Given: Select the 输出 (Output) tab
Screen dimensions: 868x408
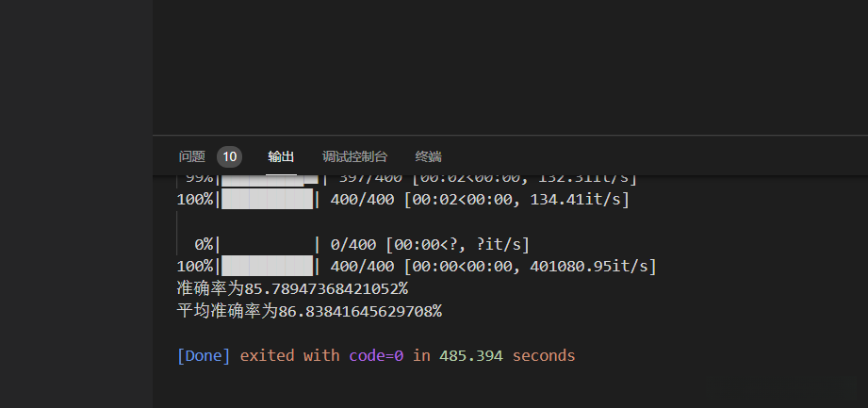Looking at the screenshot, I should [281, 156].
